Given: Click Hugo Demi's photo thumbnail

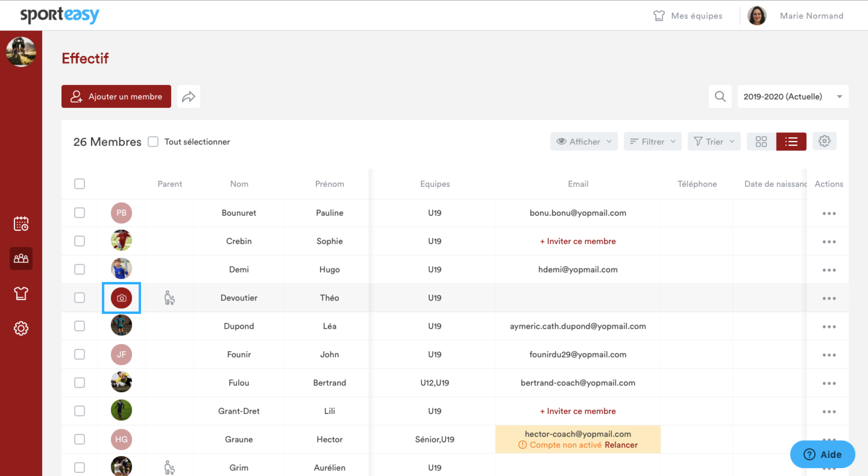Looking at the screenshot, I should coord(121,268).
